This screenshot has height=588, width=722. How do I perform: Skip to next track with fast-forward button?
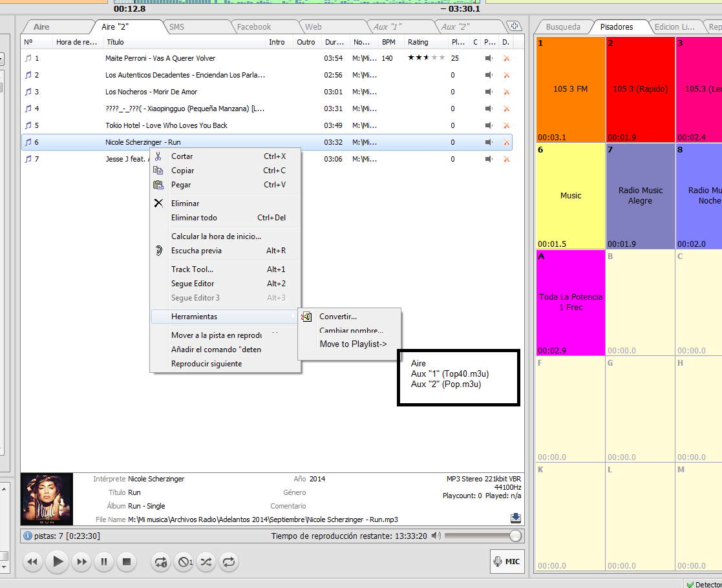coord(81,562)
